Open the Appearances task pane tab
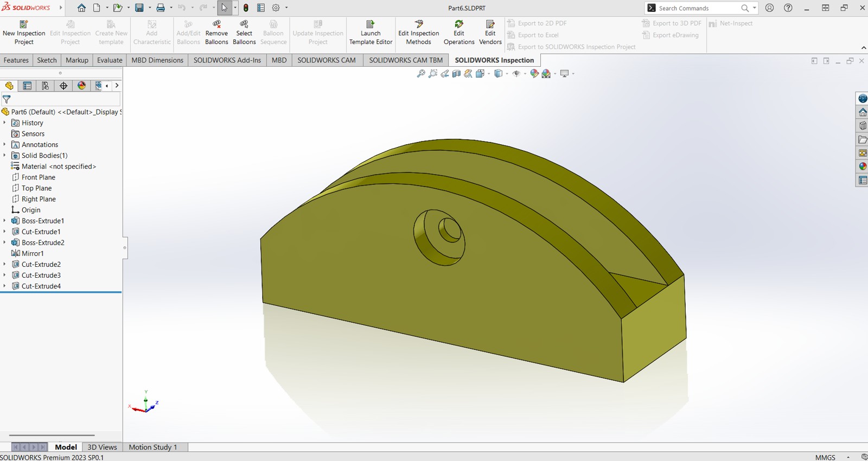The width and height of the screenshot is (868, 461). point(863,167)
